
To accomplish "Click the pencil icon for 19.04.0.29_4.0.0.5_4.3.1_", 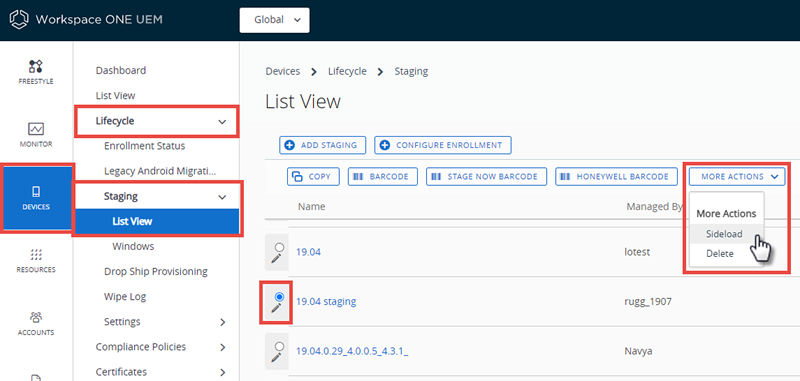I will (276, 358).
